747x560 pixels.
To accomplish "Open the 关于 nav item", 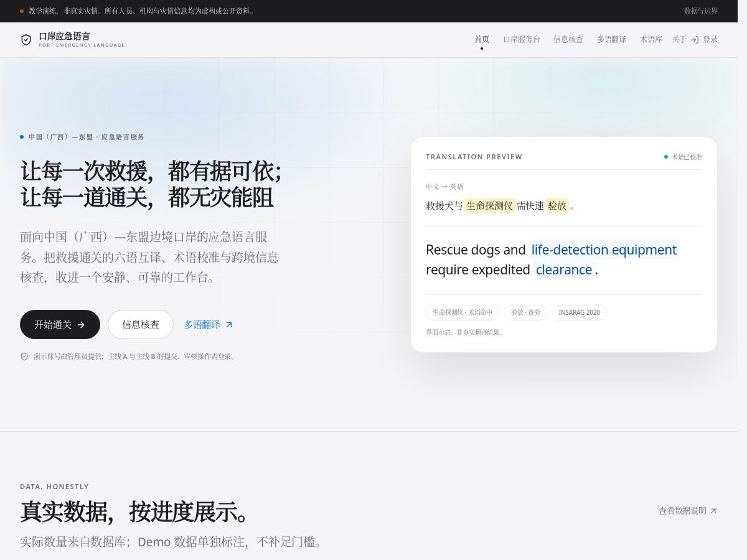I will click(x=679, y=39).
